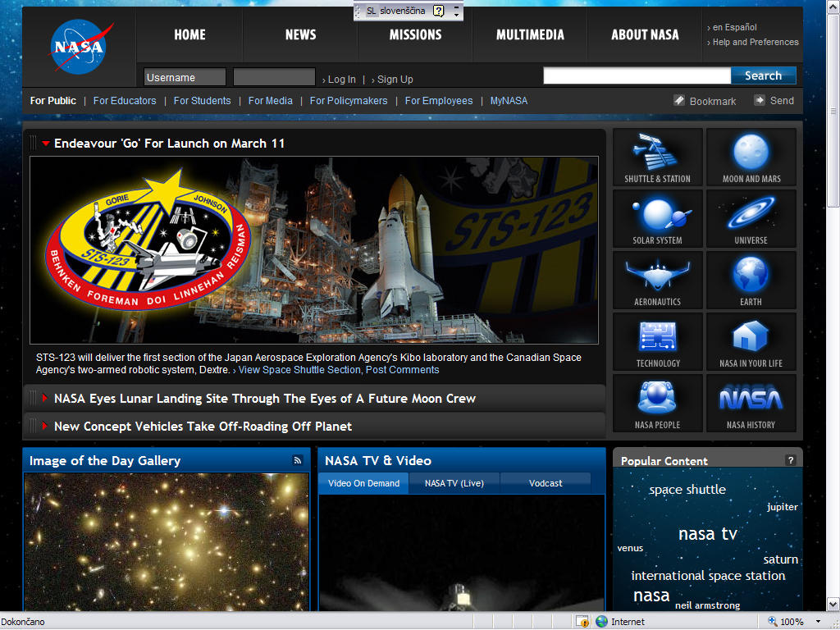Viewport: 840px width, 630px height.
Task: Open the ABOUT NASA menu
Action: [x=645, y=34]
